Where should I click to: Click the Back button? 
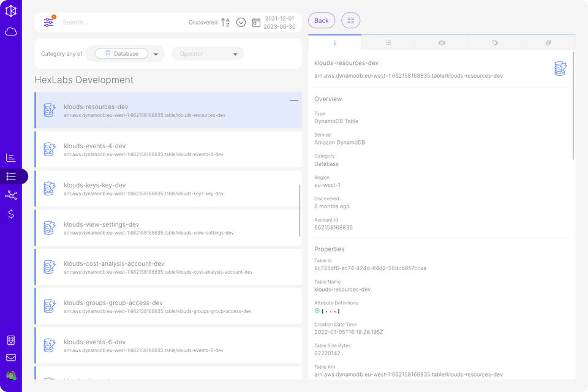322,21
